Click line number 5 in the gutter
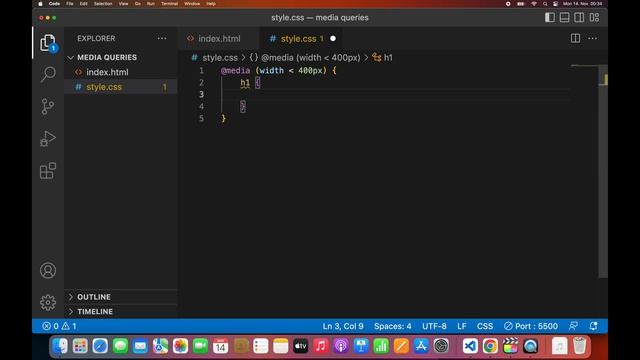Screen dimensions: 640x360 pos(201,118)
